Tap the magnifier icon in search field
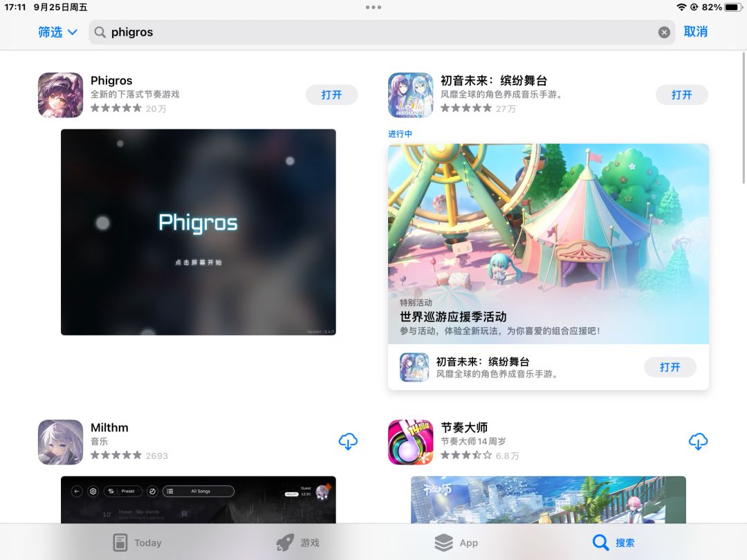 pos(100,32)
